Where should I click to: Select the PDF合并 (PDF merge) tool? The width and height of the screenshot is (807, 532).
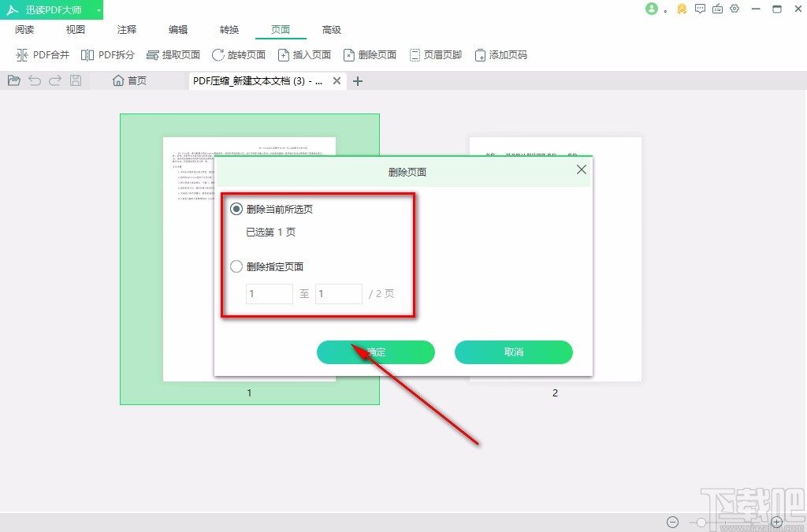[x=43, y=54]
